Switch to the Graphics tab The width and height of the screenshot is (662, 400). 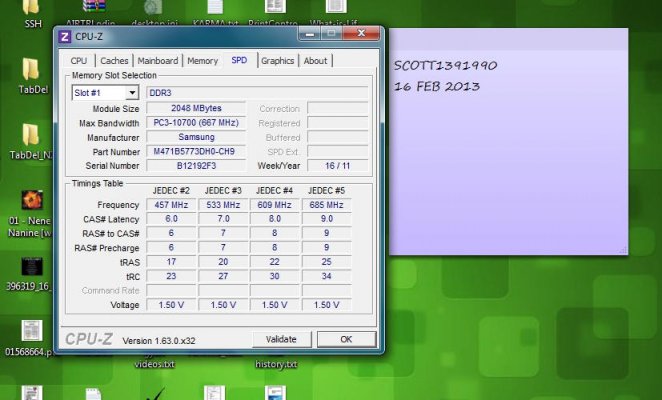click(x=277, y=61)
